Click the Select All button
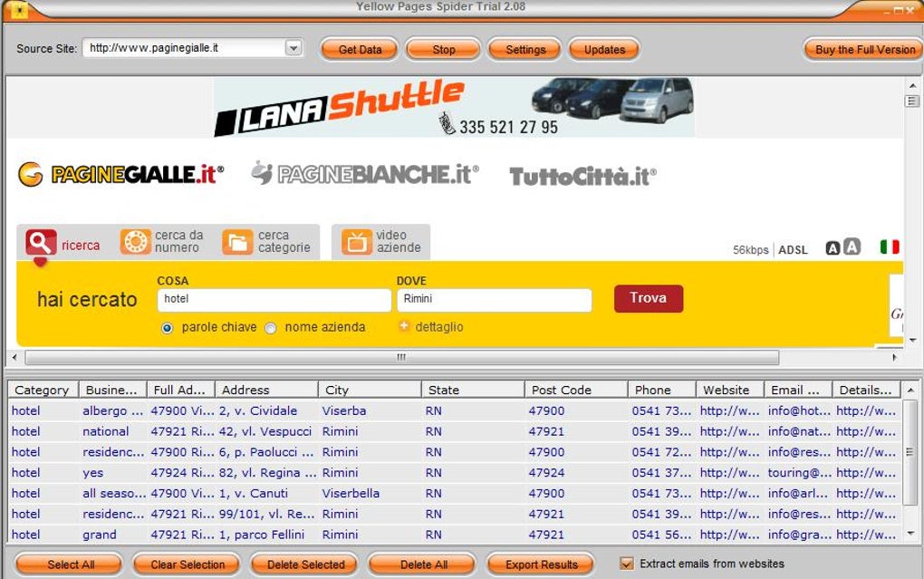Image resolution: width=924 pixels, height=579 pixels. click(70, 565)
